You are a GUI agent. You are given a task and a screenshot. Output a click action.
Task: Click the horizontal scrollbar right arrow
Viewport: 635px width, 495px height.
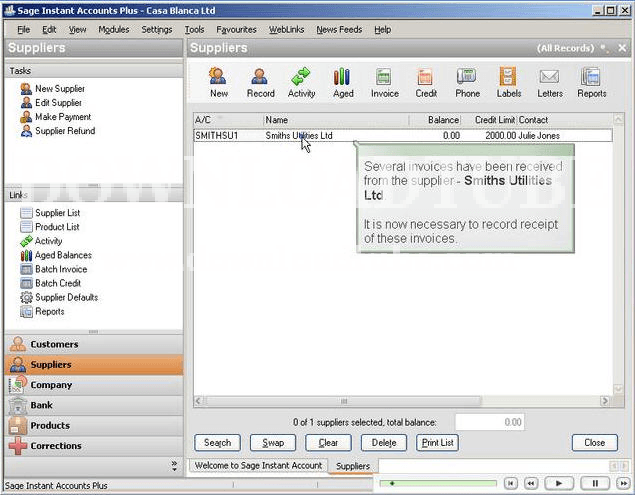pos(605,401)
